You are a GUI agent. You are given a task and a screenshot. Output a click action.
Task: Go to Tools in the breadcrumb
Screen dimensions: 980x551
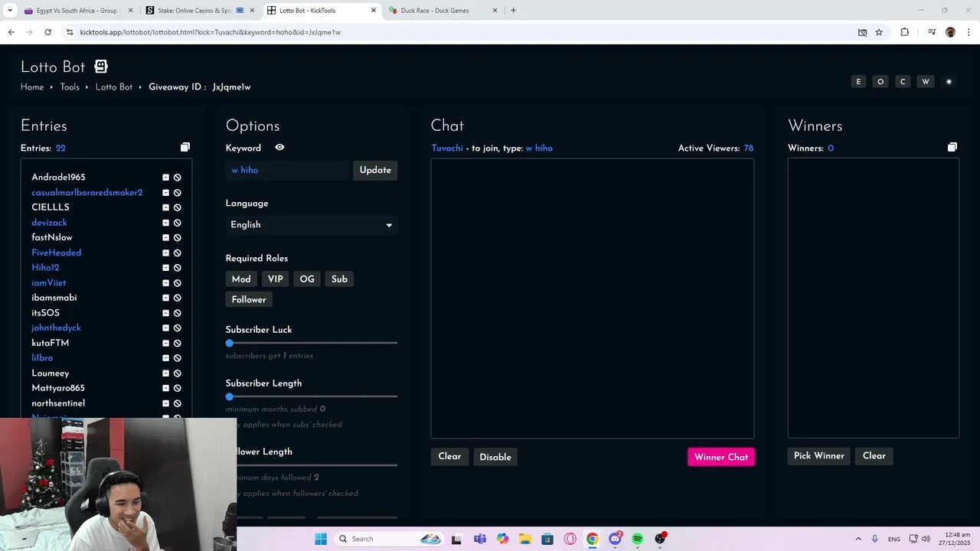[70, 87]
